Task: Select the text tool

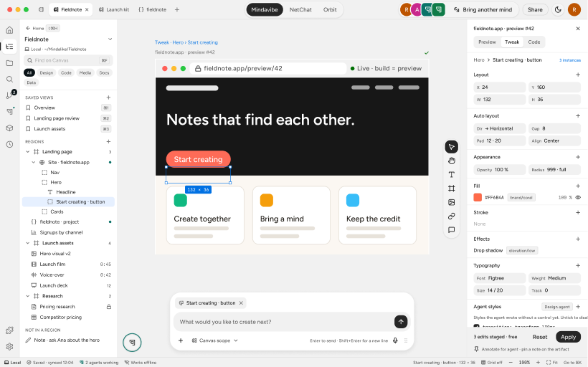Action: pos(452,175)
